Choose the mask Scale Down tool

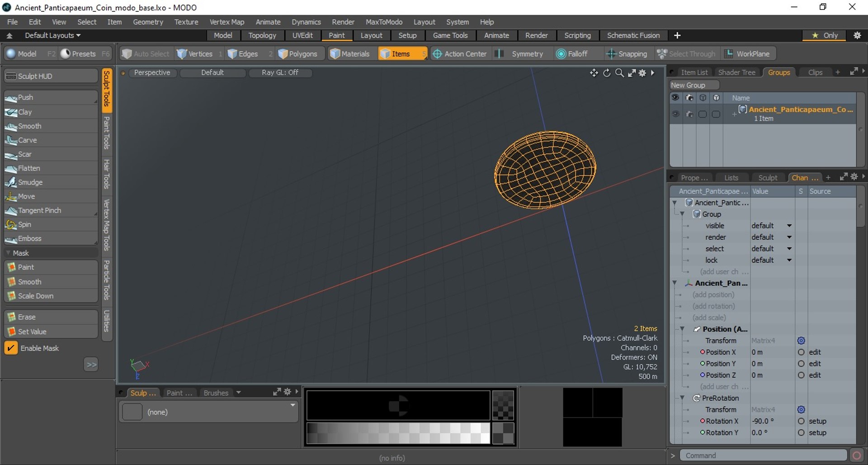51,295
